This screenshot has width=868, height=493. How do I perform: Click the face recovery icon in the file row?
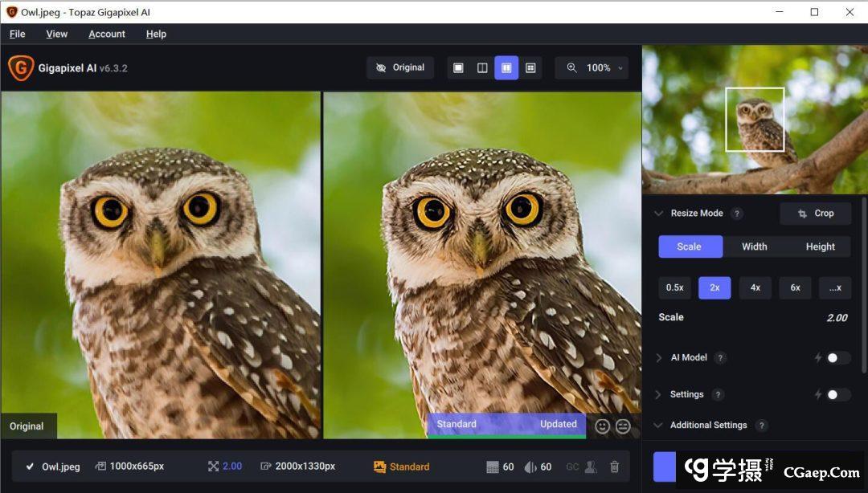(x=591, y=467)
